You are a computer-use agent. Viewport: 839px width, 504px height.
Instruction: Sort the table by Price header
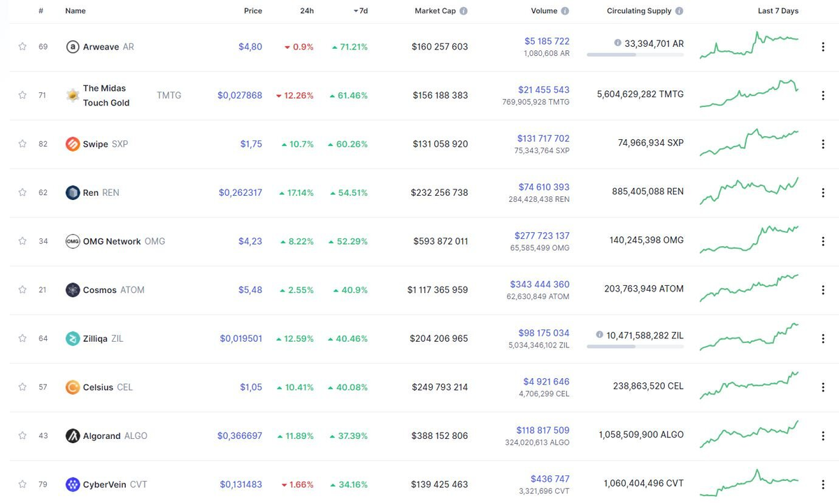[253, 11]
